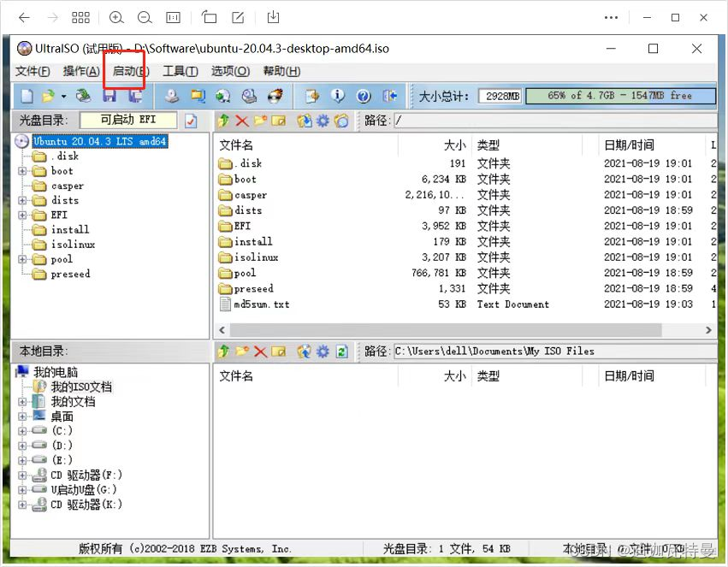The height and width of the screenshot is (567, 728).
Task: Select the isolinux folder in disc tree
Action: click(x=73, y=244)
